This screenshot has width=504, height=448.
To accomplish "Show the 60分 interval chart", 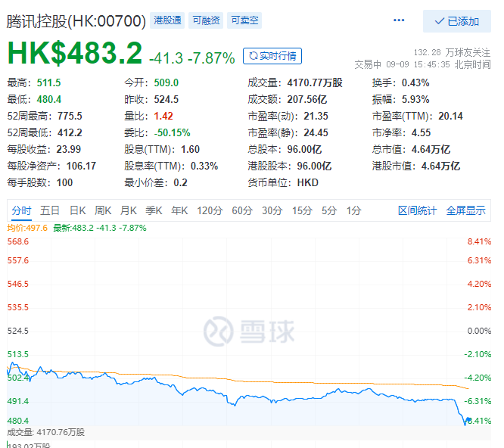I will pyautogui.click(x=242, y=211).
